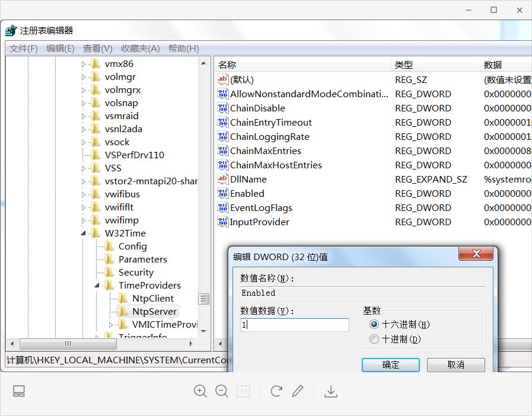Click the NtpClient folder icon
The width and height of the screenshot is (532, 416).
click(123, 298)
